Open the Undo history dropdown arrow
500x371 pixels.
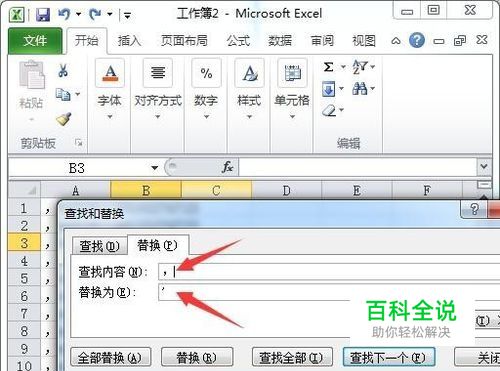(79, 14)
